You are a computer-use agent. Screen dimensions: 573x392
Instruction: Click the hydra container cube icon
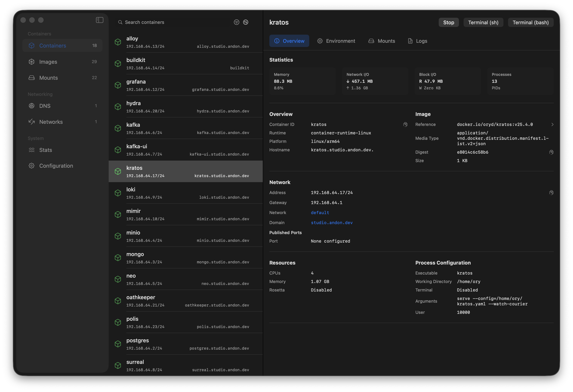coord(118,107)
